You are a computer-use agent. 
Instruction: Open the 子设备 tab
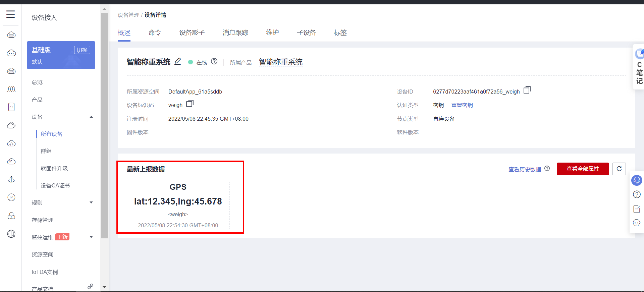point(307,33)
